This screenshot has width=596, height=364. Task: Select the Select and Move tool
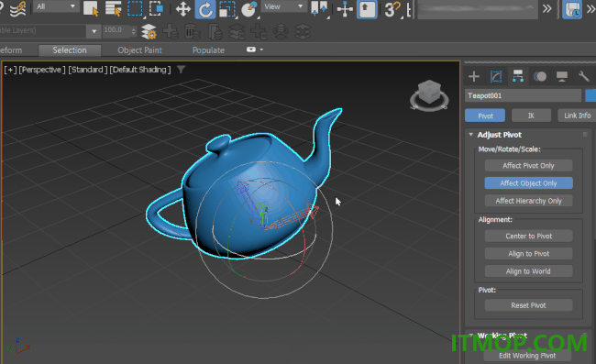tap(183, 9)
